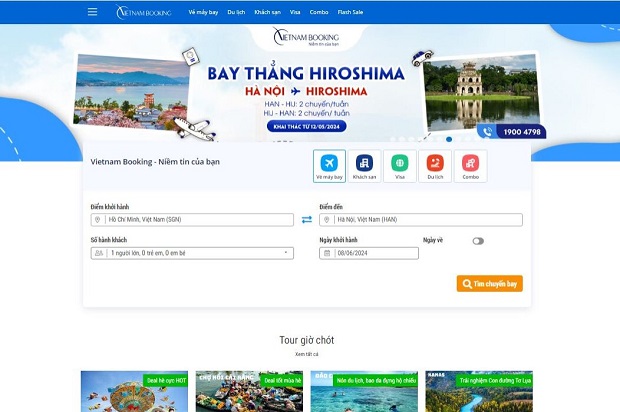Screen dimensions: 620x412
Task: Edit Điểm đến field Hà Nội
Action: (421, 220)
